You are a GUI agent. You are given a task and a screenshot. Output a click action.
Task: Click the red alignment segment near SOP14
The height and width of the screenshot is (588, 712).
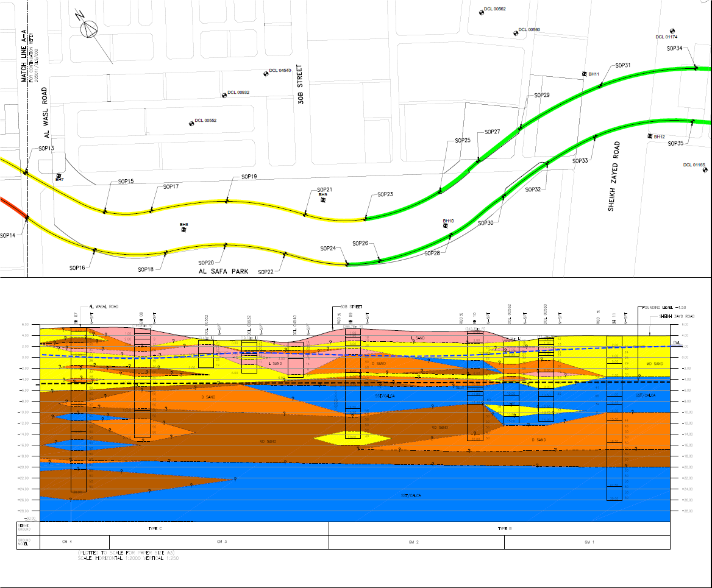12,207
